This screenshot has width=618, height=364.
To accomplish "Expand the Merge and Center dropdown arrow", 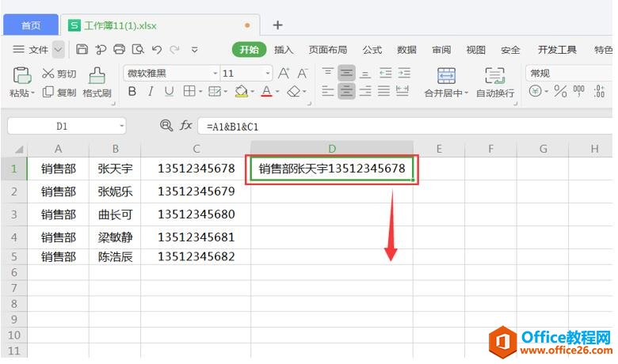I will coord(466,93).
